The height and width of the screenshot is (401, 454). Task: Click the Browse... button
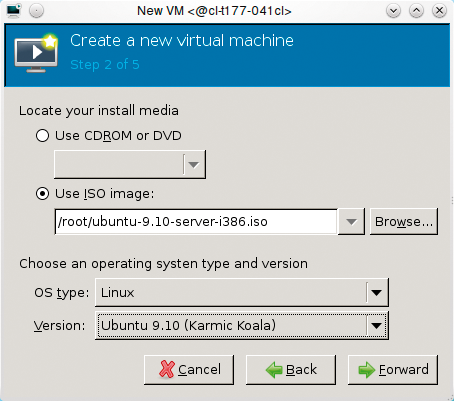[404, 222]
